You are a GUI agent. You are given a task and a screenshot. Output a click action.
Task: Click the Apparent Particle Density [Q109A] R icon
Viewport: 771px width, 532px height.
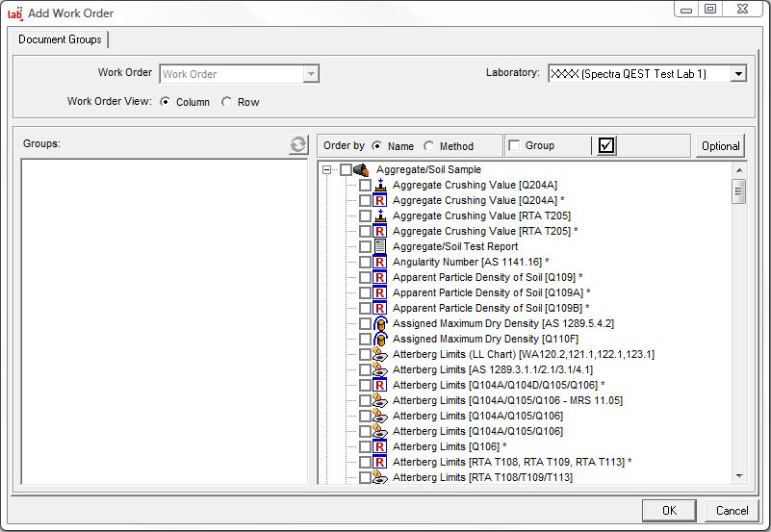[379, 292]
